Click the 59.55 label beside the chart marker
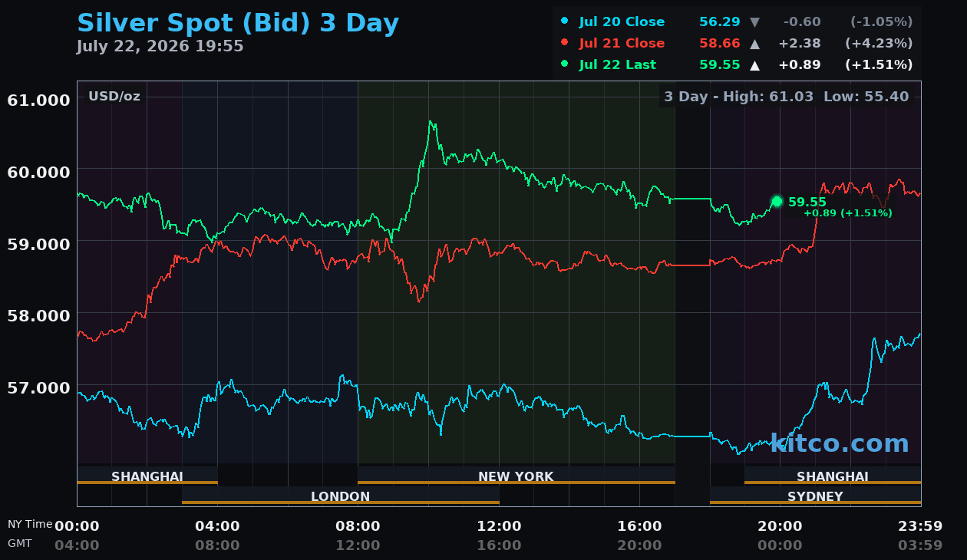967x560 pixels. pos(807,203)
